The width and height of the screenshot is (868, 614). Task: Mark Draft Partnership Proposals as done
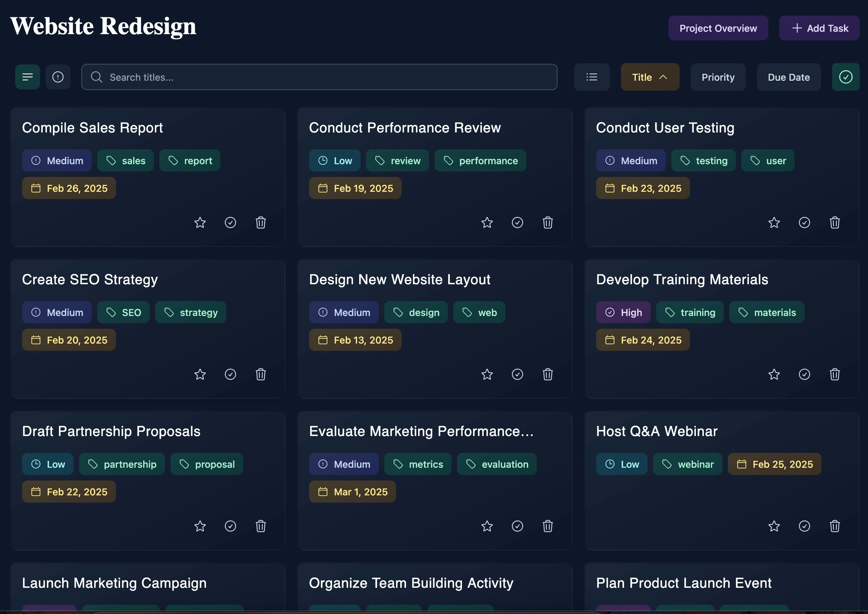[x=230, y=526]
